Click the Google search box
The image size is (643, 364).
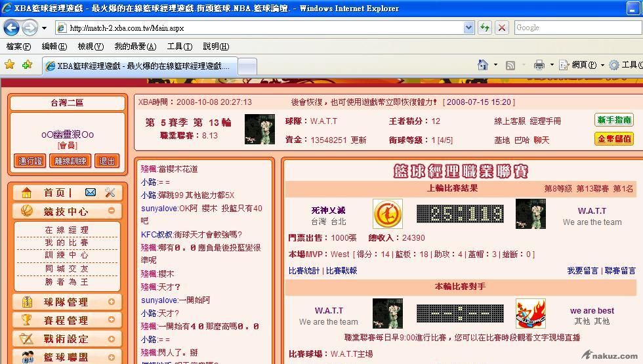(577, 28)
